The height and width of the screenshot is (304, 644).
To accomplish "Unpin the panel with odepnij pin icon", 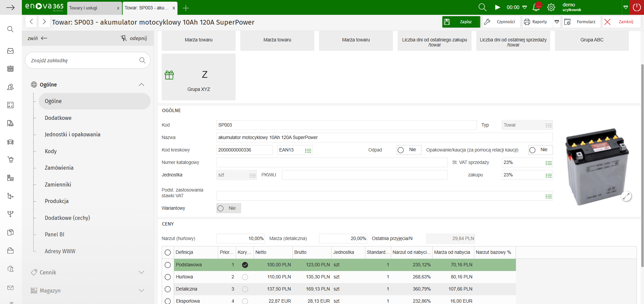I will coord(124,38).
